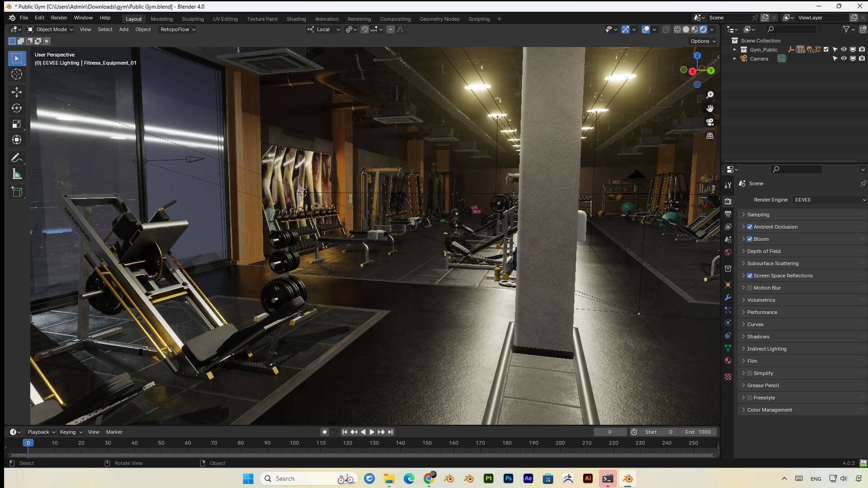Hide Camera collection with eye icon
The image size is (868, 488).
[x=844, y=59]
